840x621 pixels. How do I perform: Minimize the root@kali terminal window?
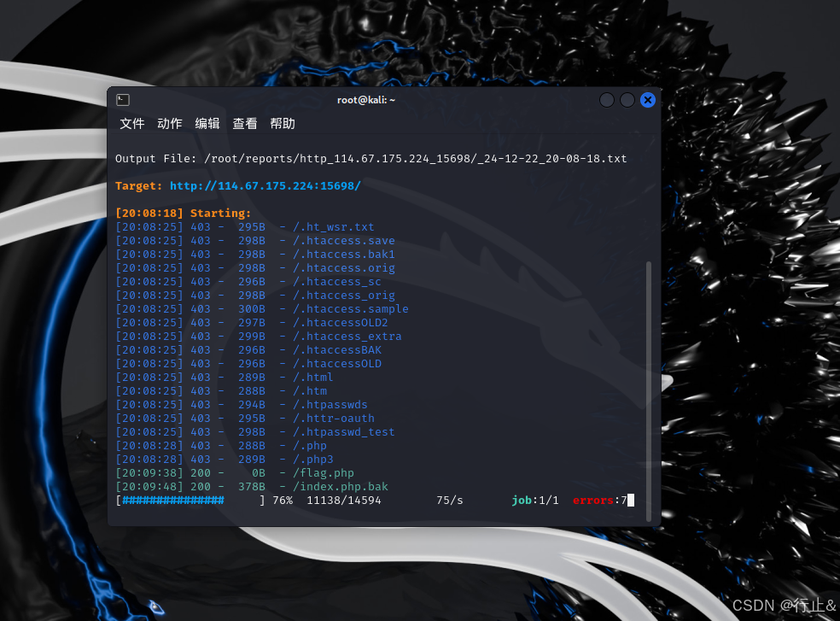(x=606, y=100)
